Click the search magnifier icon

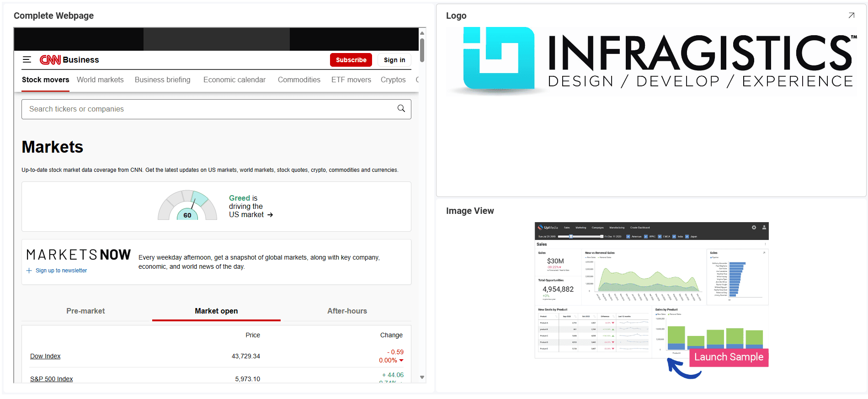(401, 108)
